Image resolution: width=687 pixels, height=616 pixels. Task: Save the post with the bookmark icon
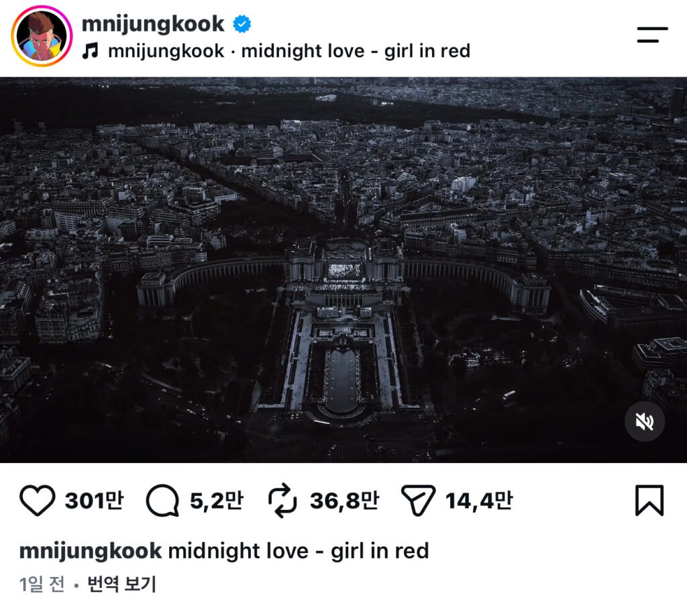pyautogui.click(x=649, y=501)
